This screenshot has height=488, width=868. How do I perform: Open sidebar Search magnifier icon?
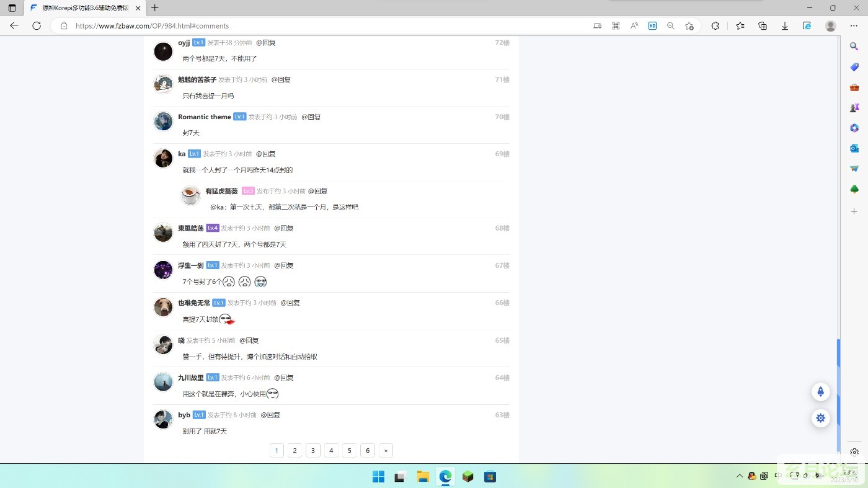(x=854, y=47)
